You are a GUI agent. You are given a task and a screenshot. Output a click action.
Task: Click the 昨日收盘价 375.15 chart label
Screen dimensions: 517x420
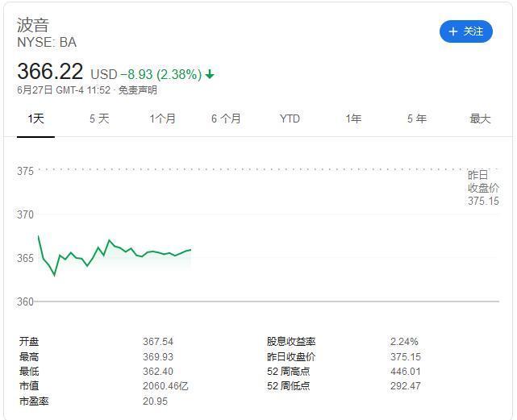point(483,188)
